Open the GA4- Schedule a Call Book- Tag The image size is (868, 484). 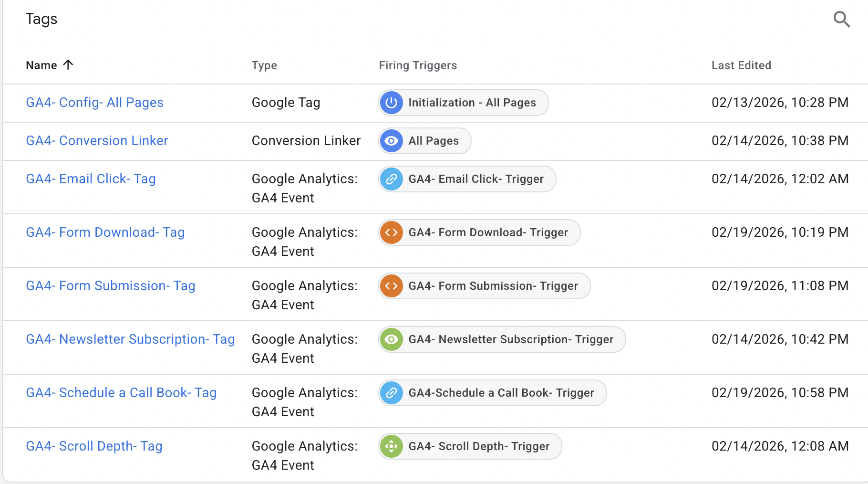point(121,392)
